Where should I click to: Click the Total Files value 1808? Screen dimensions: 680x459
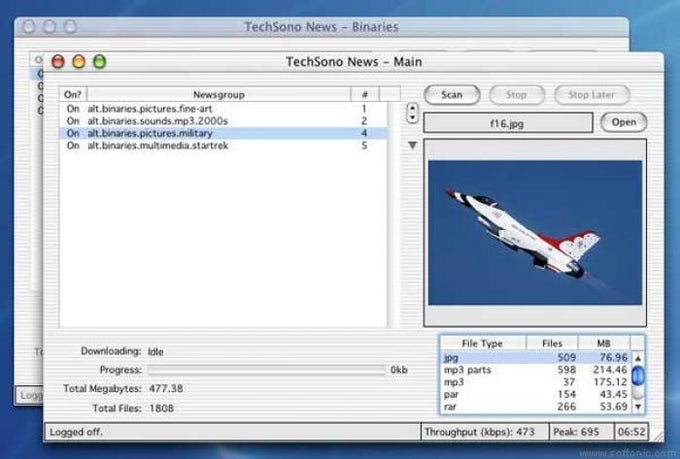click(161, 408)
